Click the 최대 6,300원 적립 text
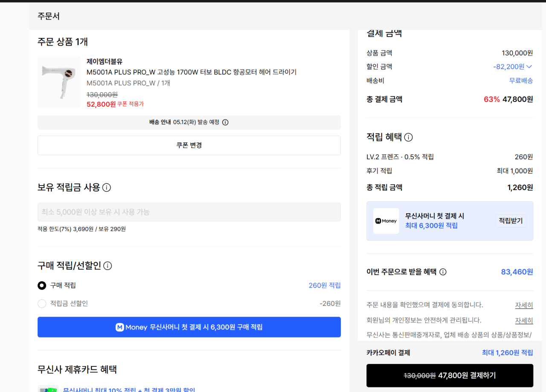Screen dimensions: 546x392 tap(431, 226)
